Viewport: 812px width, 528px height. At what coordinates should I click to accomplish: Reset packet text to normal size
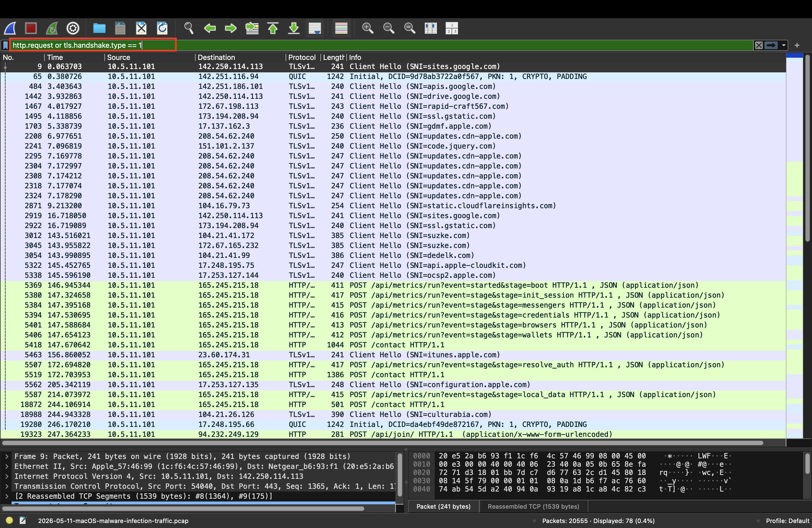410,28
